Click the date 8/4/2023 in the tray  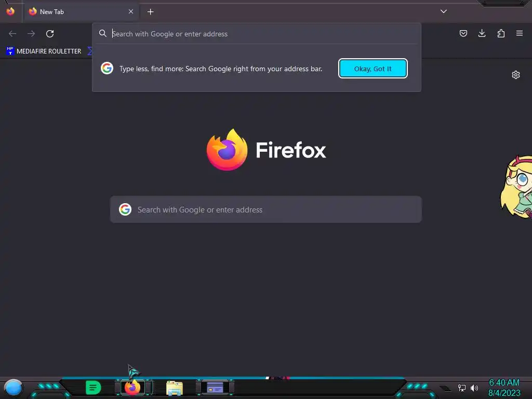pyautogui.click(x=504, y=393)
